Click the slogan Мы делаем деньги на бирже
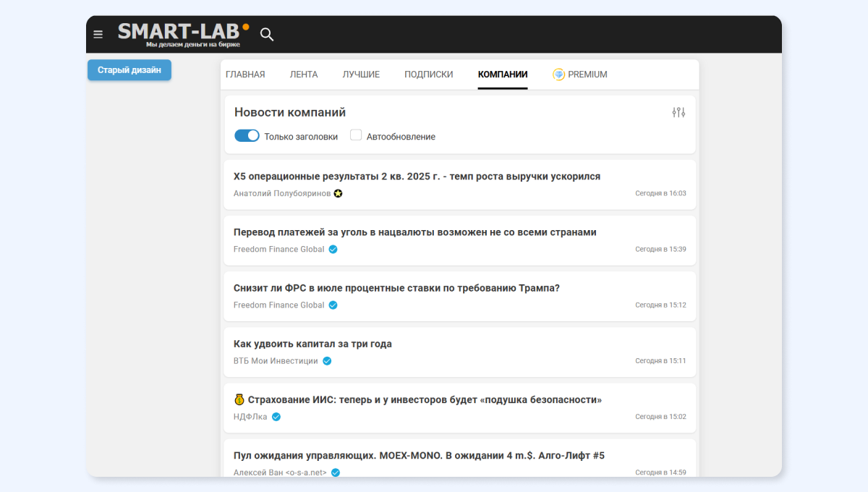The height and width of the screenshot is (492, 868). tap(193, 45)
